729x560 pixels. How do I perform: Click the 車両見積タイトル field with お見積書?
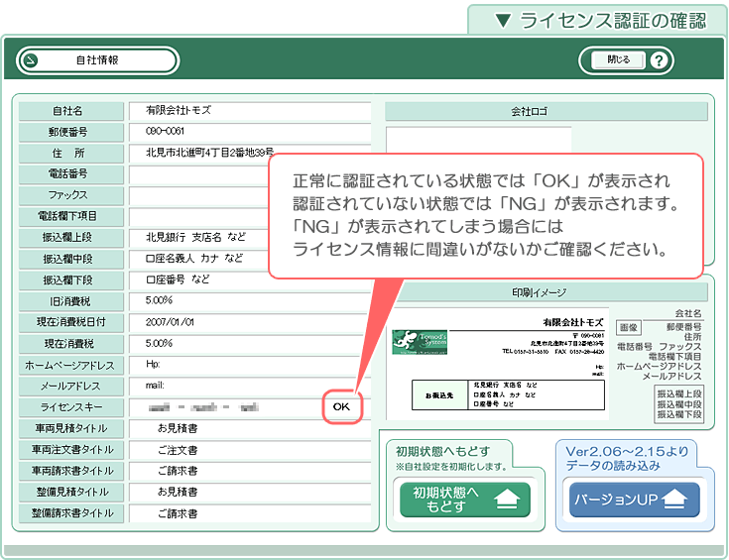pos(250,428)
